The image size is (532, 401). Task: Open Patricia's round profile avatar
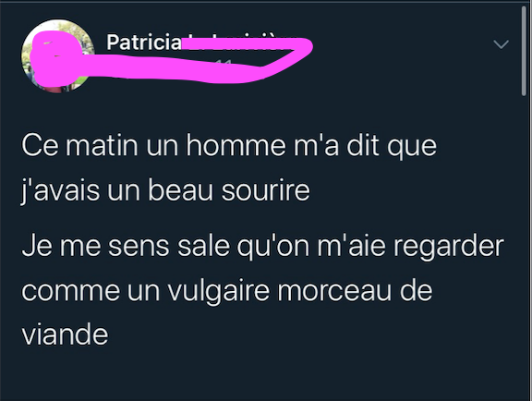point(57,55)
